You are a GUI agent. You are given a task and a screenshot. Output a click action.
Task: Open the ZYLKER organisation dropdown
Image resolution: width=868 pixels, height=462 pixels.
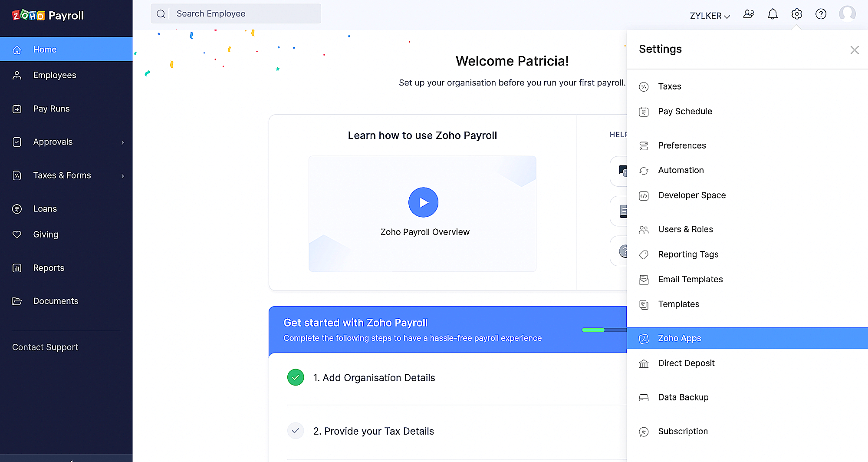pos(710,16)
